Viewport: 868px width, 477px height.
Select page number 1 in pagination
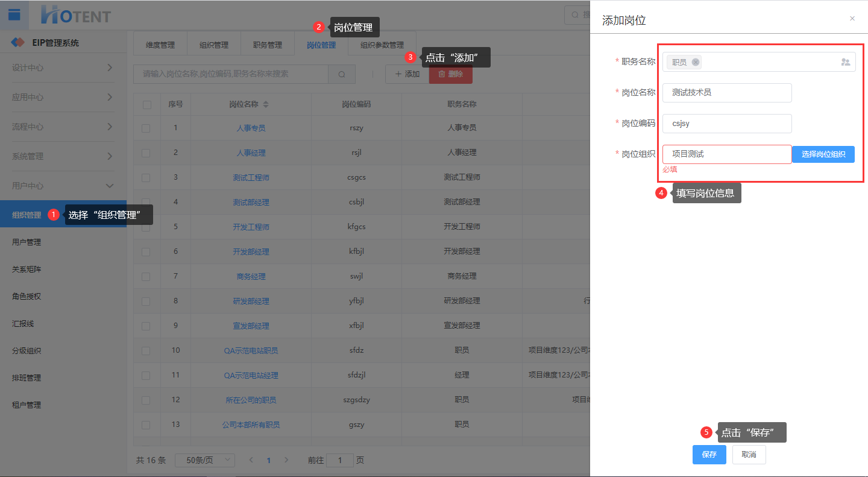(x=269, y=460)
